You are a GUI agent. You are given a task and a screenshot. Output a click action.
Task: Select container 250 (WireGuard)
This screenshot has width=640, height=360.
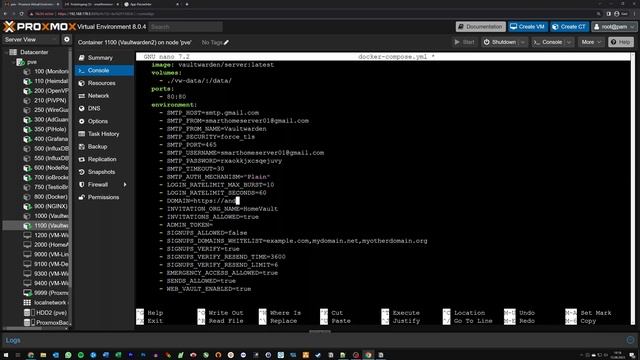51,110
